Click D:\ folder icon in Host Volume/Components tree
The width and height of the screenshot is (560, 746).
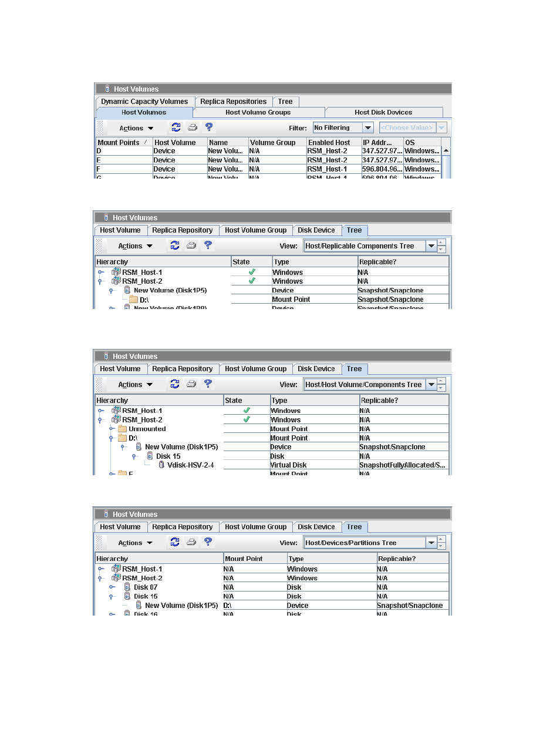[x=122, y=438]
